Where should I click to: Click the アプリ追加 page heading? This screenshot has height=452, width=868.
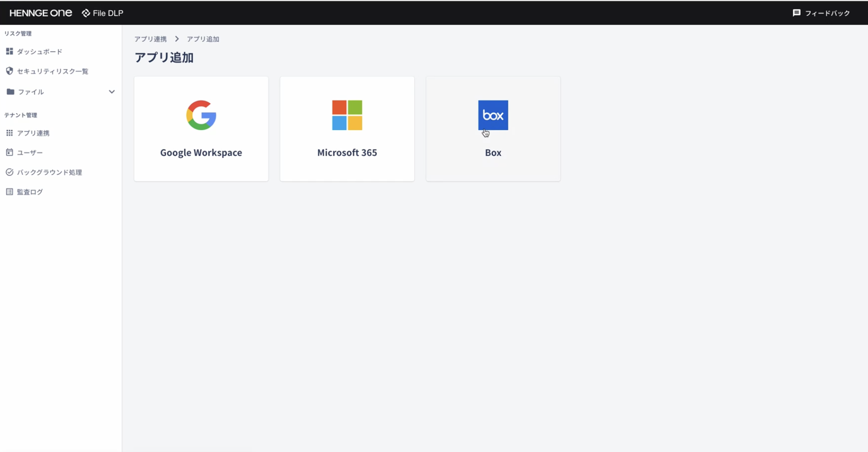pyautogui.click(x=164, y=57)
